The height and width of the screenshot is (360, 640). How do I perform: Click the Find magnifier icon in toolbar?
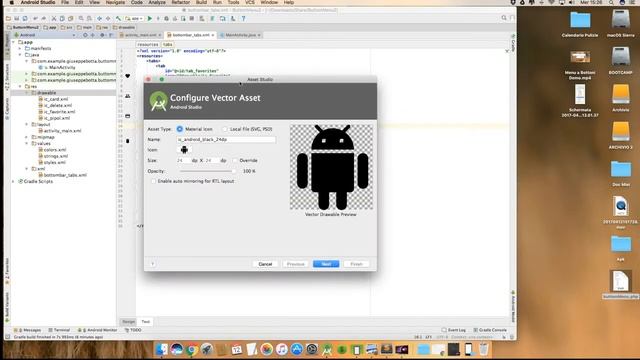[81, 18]
